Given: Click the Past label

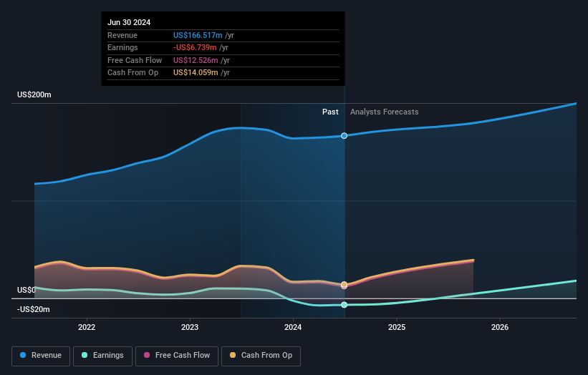Looking at the screenshot, I should [330, 112].
